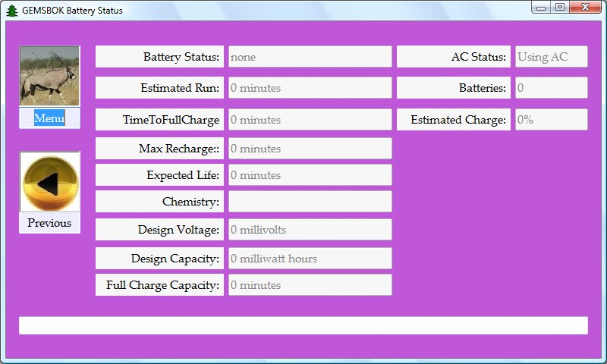Click the Design Capacity milliwatt hours field
This screenshot has height=364, width=607.
[310, 259]
